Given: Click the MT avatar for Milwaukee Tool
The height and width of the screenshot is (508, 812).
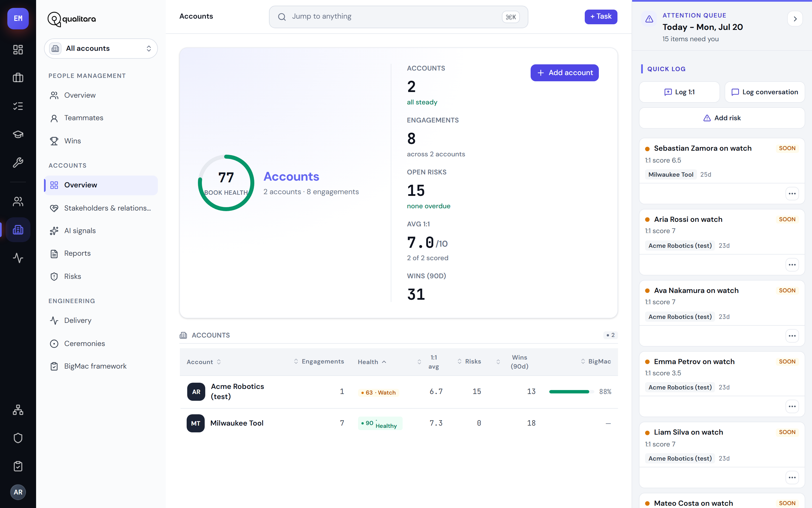Looking at the screenshot, I should (x=196, y=423).
